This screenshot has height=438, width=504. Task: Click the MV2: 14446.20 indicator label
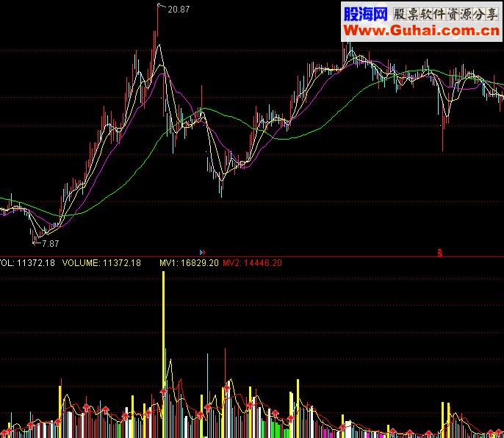click(x=252, y=263)
